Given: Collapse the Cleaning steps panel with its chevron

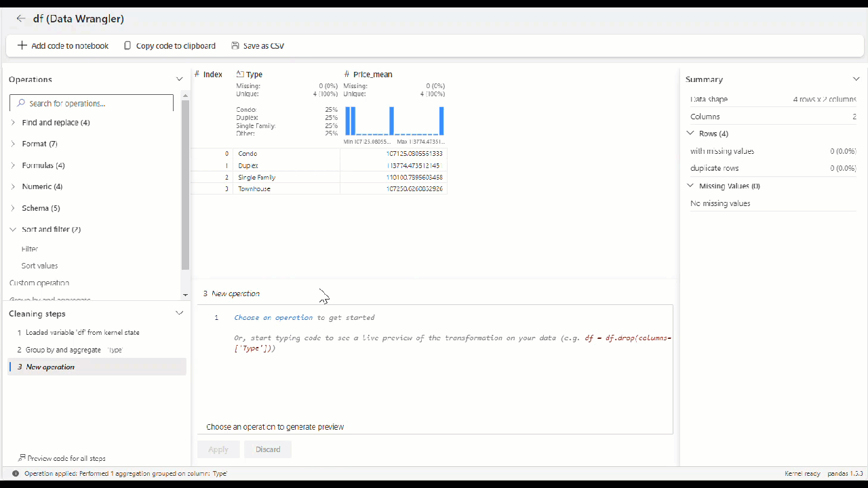Looking at the screenshot, I should pos(180,313).
